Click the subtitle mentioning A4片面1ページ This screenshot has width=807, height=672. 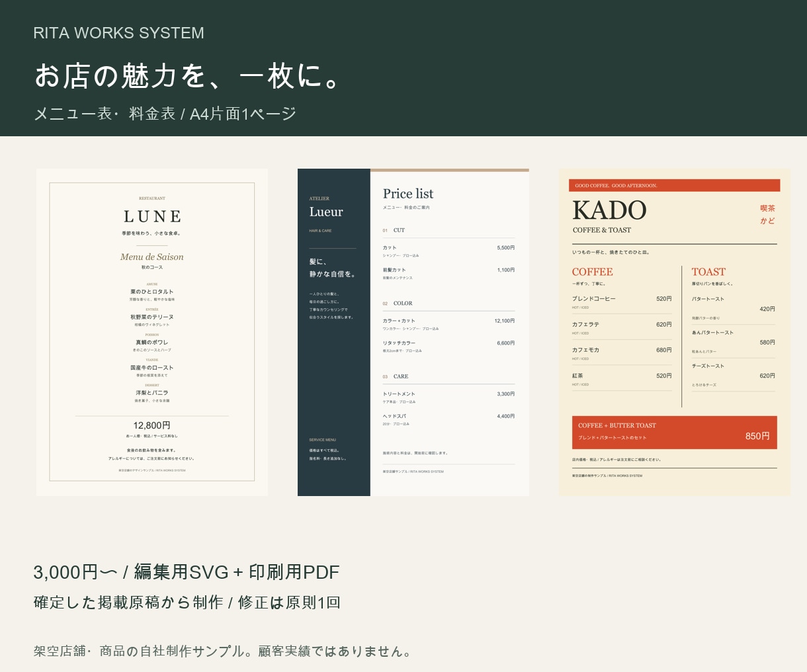[x=165, y=114]
